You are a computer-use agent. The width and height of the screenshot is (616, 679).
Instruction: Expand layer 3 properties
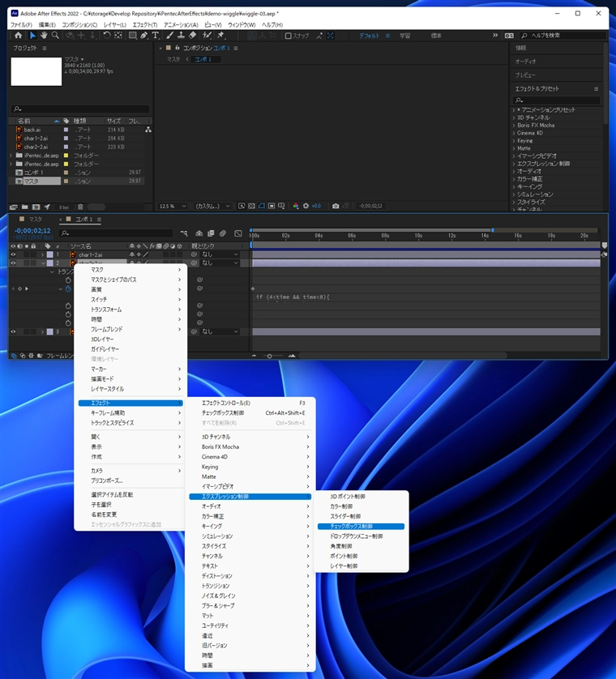[42, 331]
